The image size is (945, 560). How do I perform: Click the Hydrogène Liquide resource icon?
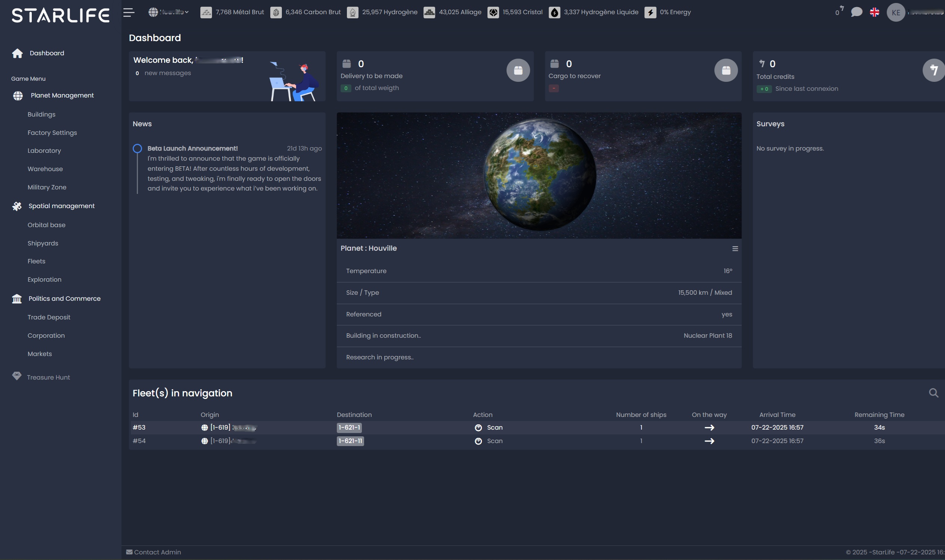click(x=554, y=12)
